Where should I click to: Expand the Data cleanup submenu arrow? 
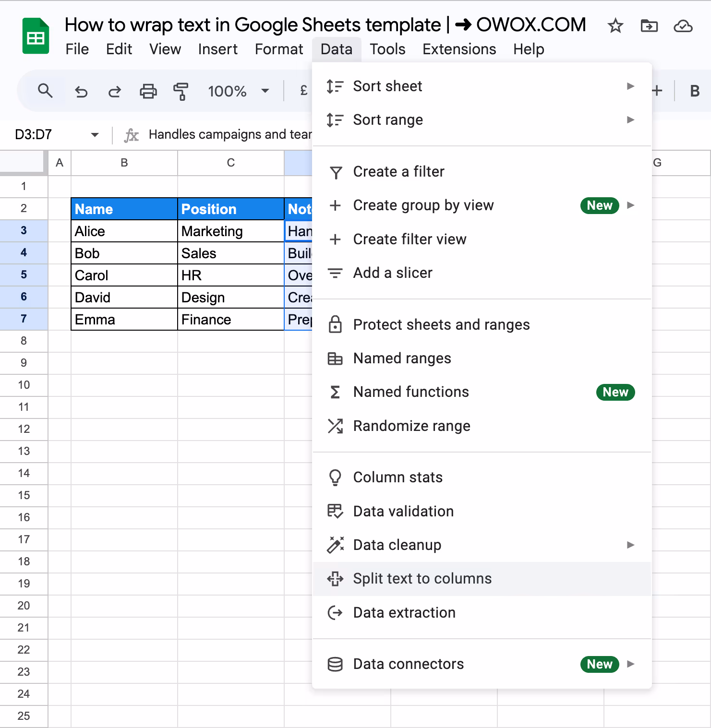pyautogui.click(x=631, y=545)
